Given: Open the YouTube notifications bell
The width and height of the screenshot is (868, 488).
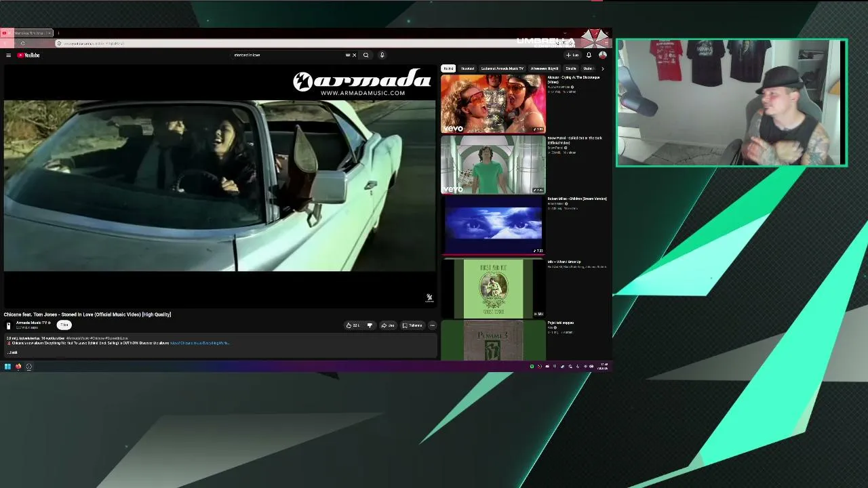Looking at the screenshot, I should tap(589, 56).
